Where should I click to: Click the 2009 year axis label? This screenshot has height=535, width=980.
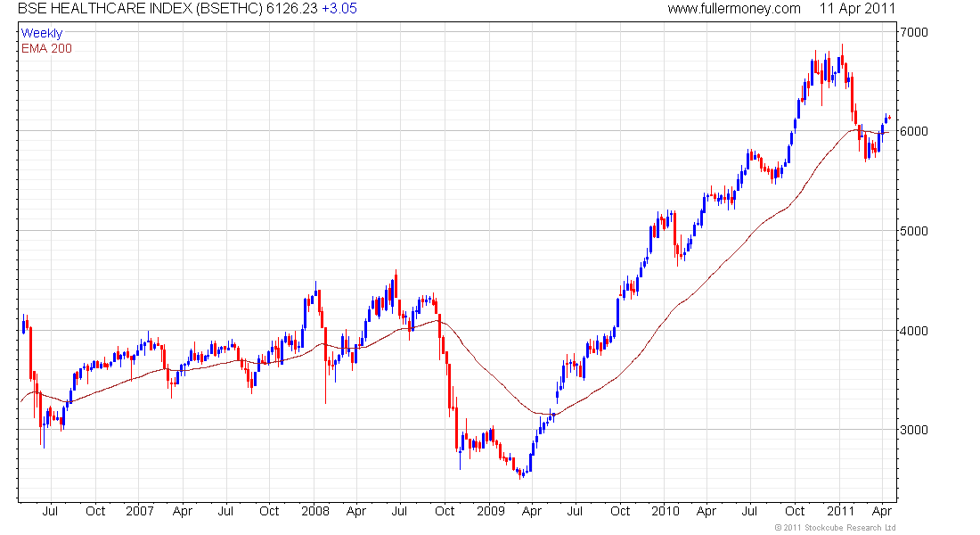(x=491, y=511)
